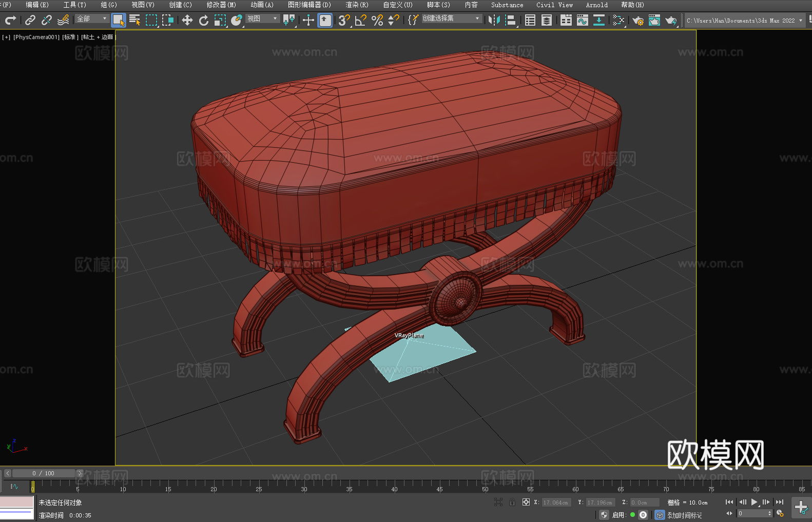The image size is (812, 522).
Task: Toggle the Spinner Snap button
Action: click(394, 20)
